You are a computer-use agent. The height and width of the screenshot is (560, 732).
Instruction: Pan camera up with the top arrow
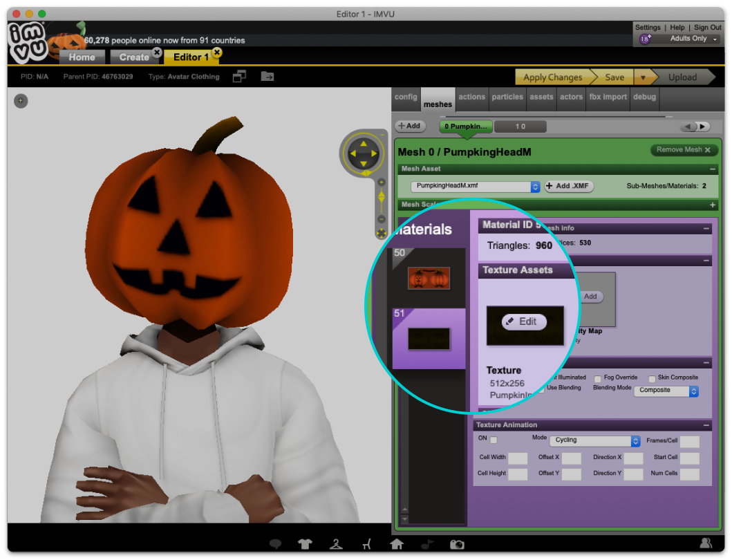[364, 144]
